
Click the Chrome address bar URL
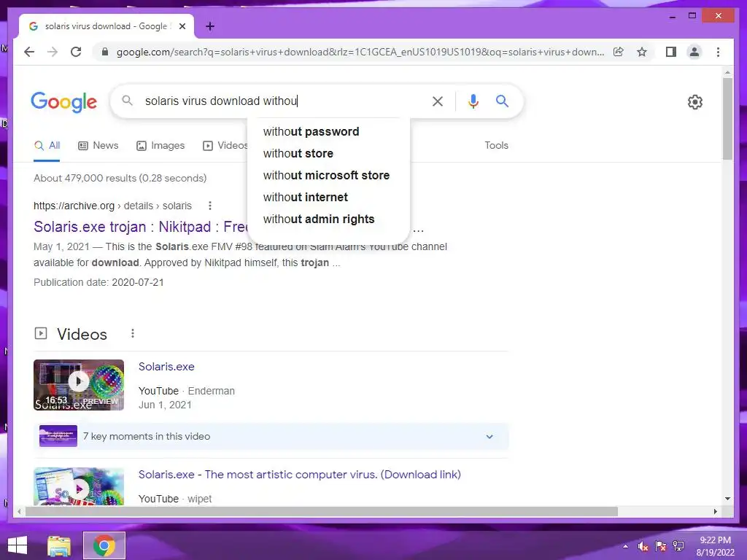[x=360, y=52]
